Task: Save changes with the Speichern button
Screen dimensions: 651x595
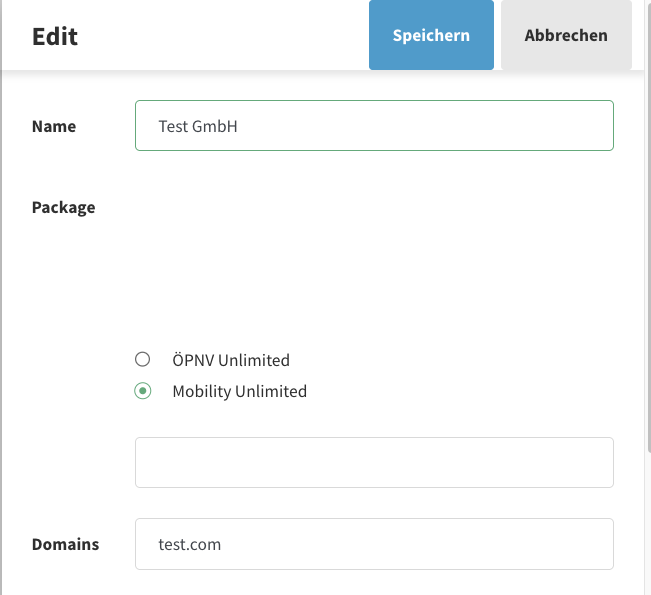Action: [431, 35]
